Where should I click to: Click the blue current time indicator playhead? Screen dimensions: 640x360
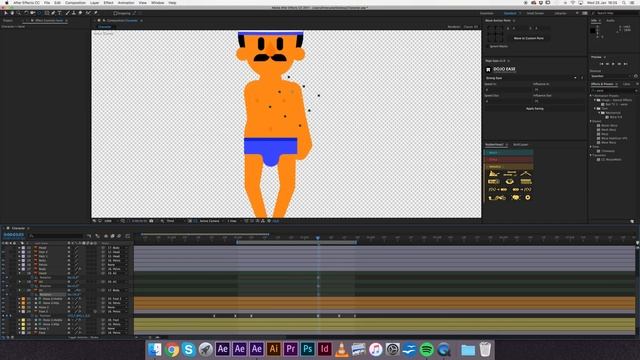tap(318, 238)
